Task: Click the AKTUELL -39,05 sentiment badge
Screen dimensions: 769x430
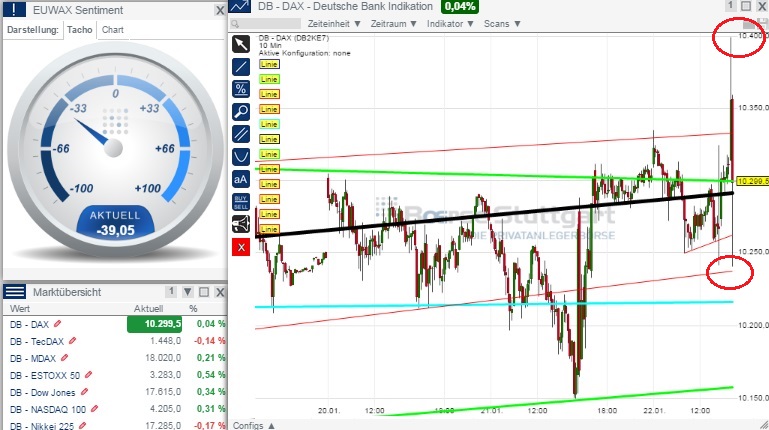Action: [115, 223]
